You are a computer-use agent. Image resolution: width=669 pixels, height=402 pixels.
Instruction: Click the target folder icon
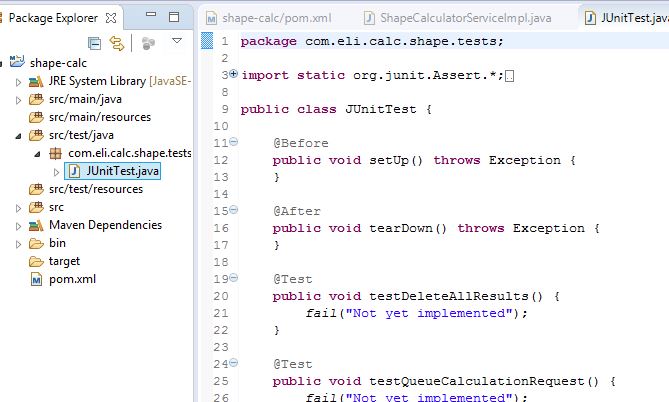click(x=36, y=261)
